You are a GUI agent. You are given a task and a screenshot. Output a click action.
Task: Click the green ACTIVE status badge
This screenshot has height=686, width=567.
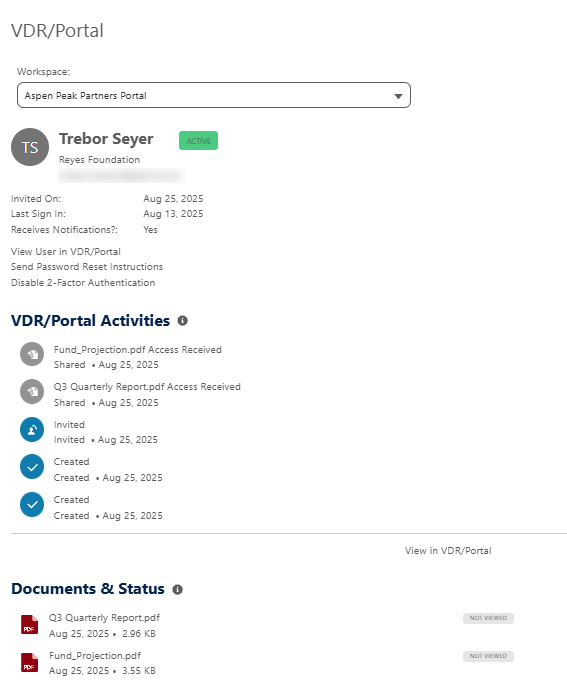tap(198, 140)
